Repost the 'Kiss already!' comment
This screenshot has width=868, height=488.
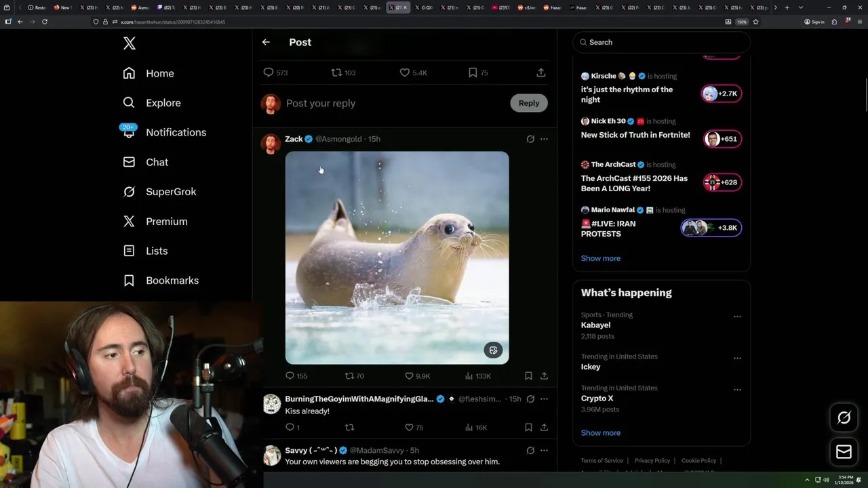349,428
